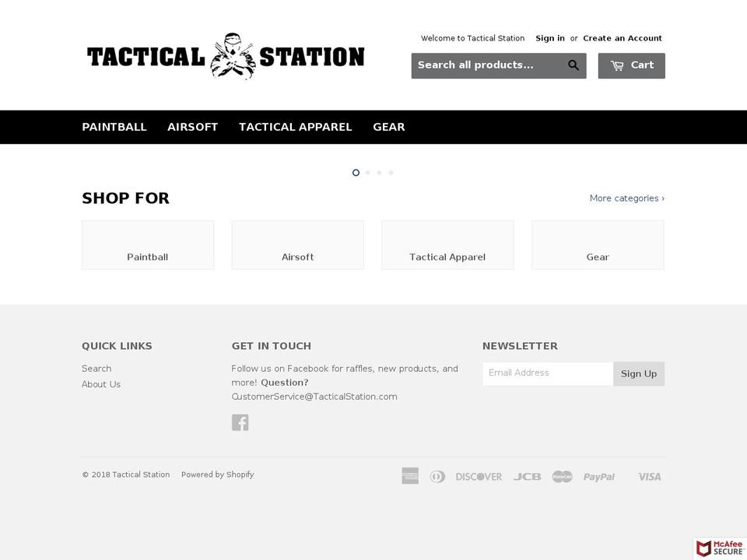747x560 pixels.
Task: Open the Tactical Apparel menu item
Action: coord(296,127)
